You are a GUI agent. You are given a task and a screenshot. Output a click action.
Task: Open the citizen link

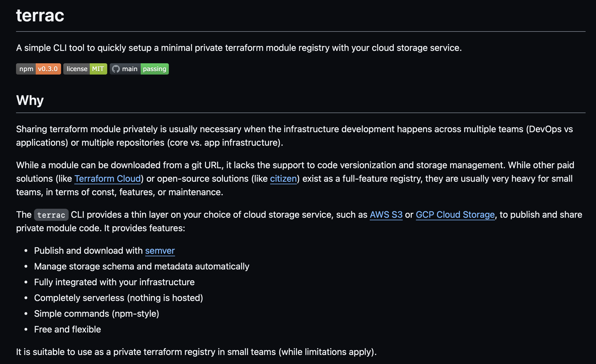point(283,179)
